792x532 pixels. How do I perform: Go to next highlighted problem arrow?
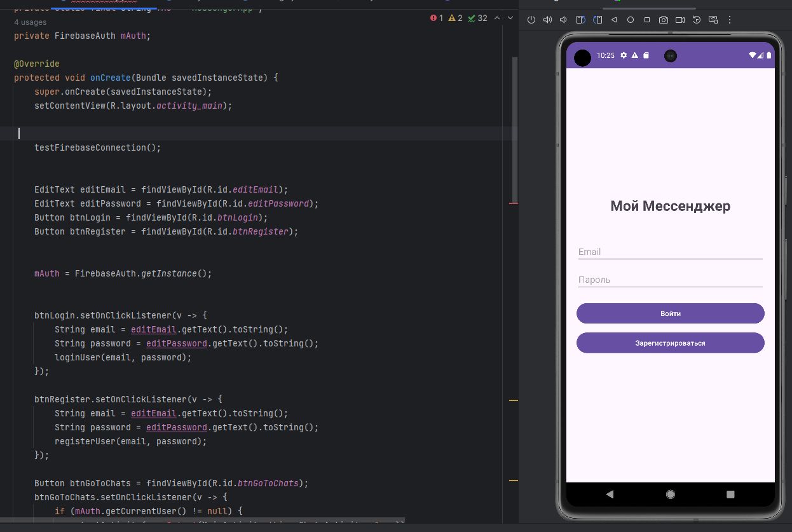(x=510, y=18)
